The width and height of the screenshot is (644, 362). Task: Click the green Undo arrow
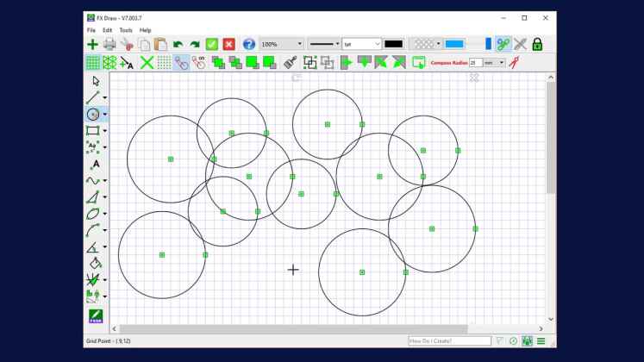pos(178,44)
